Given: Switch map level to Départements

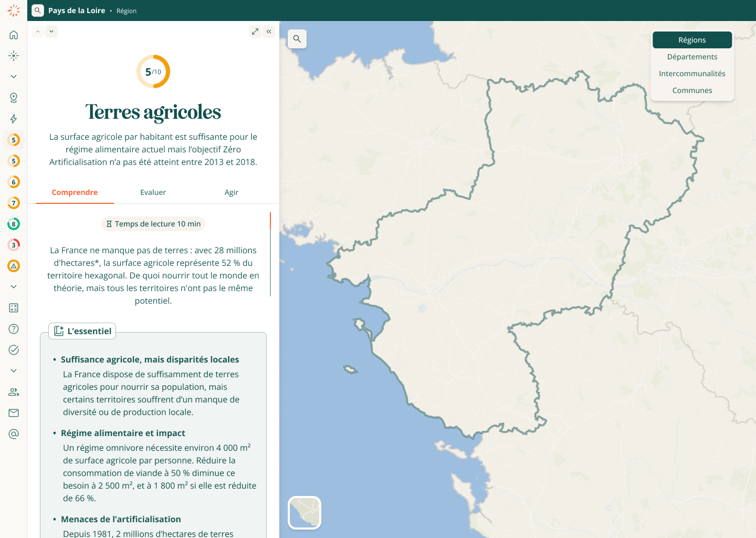Looking at the screenshot, I should tap(692, 57).
